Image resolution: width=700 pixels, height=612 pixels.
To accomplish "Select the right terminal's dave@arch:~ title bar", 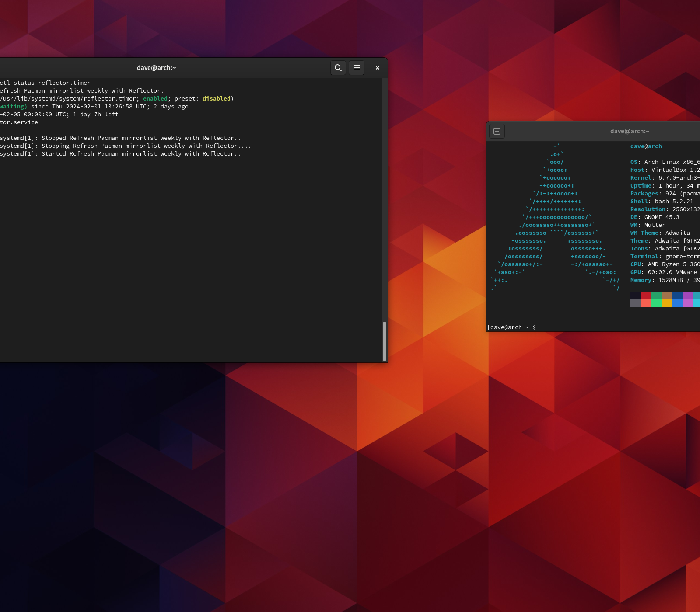I will click(x=630, y=131).
